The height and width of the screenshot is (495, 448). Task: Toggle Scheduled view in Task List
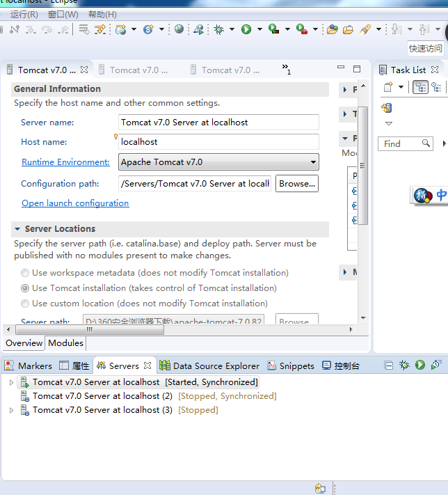(x=436, y=87)
